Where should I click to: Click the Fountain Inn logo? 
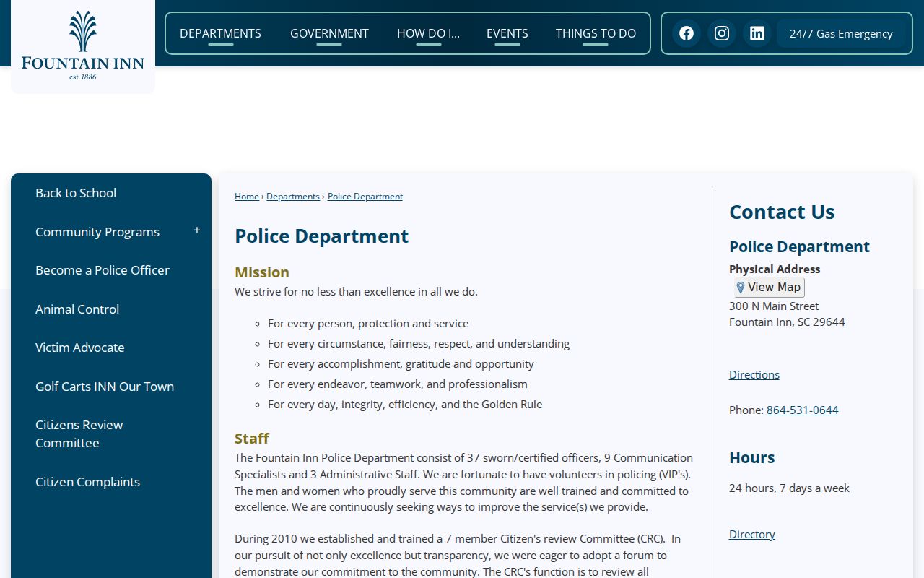point(83,45)
